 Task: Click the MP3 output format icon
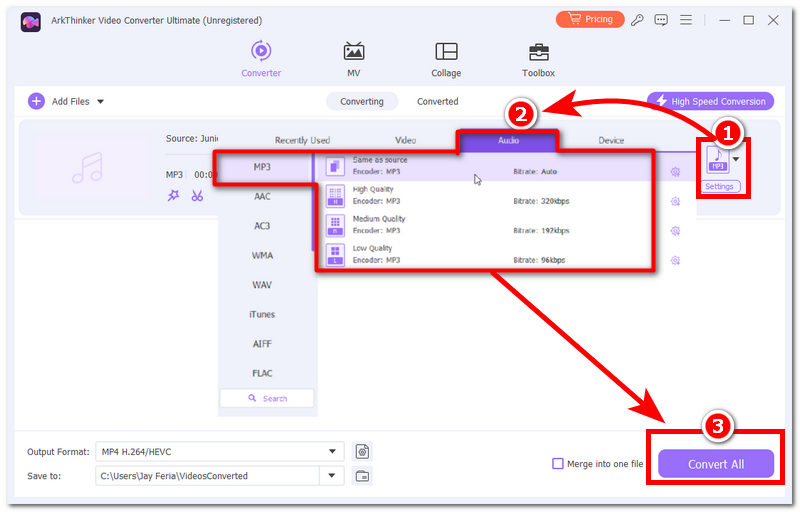(717, 160)
